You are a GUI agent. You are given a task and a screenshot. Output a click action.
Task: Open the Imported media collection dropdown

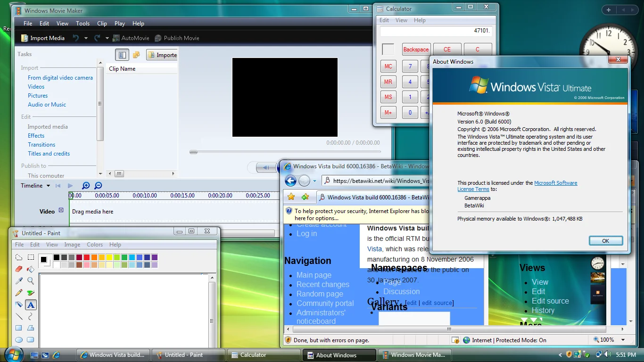[x=162, y=55]
